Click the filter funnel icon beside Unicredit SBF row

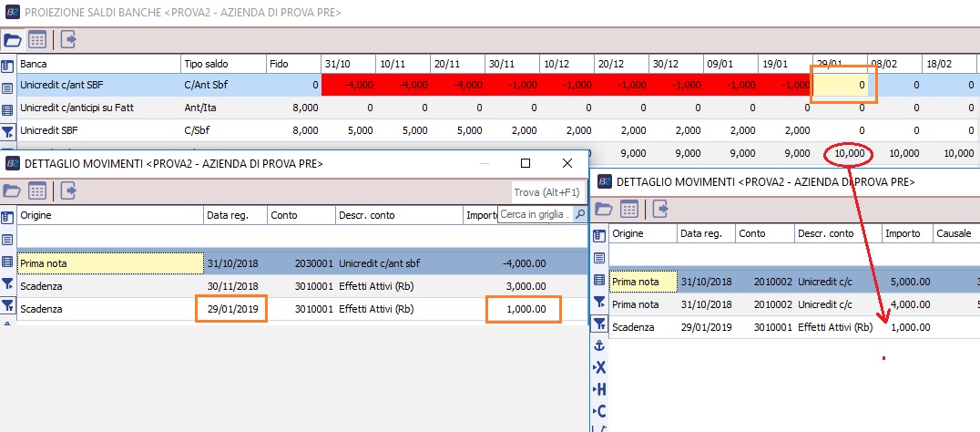(7, 132)
